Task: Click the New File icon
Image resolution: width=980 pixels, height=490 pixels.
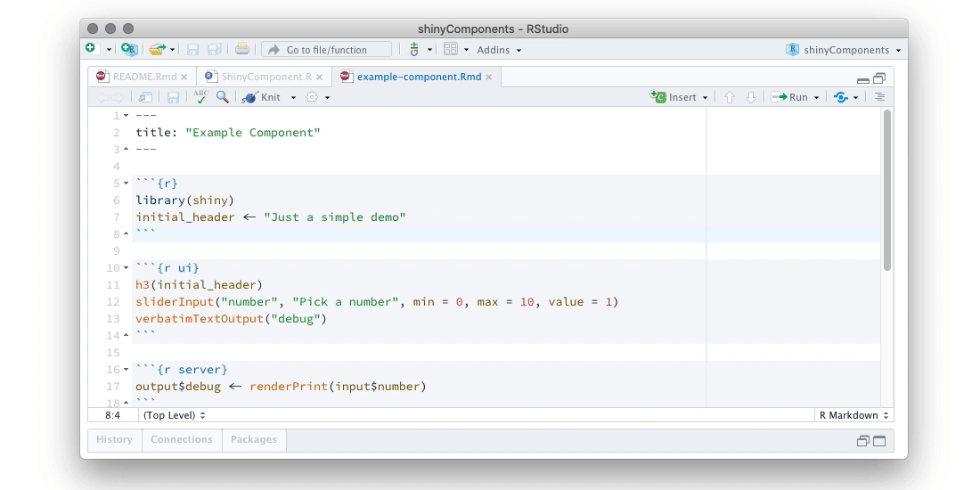Action: [x=91, y=49]
